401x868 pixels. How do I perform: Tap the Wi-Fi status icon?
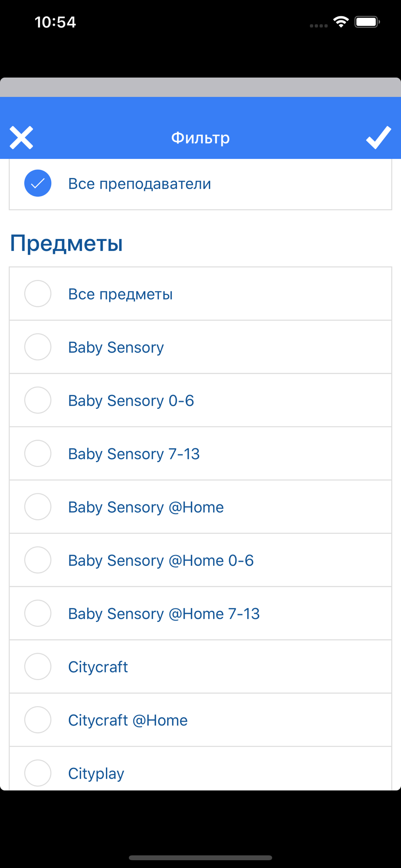(x=341, y=22)
